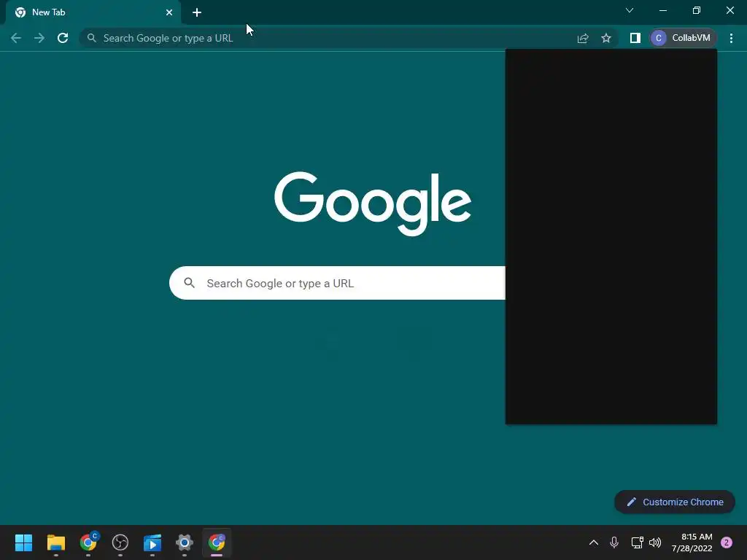Open the Chrome three-dot menu

point(731,38)
